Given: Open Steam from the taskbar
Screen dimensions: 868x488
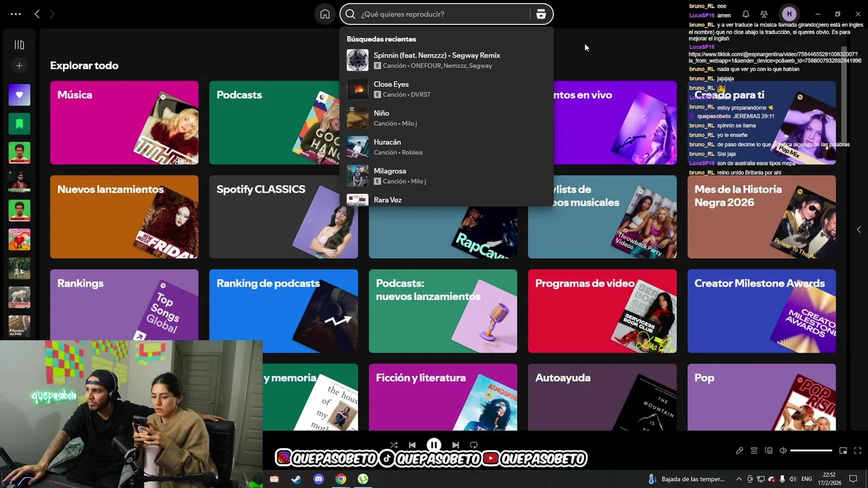Looking at the screenshot, I should tap(296, 479).
